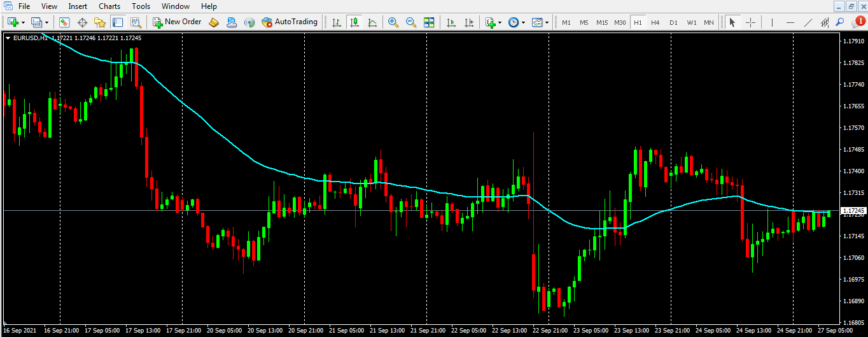Open the File menu

coord(24,6)
